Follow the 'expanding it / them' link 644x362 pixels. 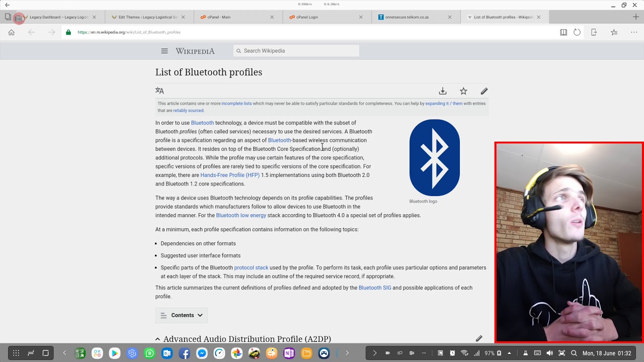coord(444,104)
